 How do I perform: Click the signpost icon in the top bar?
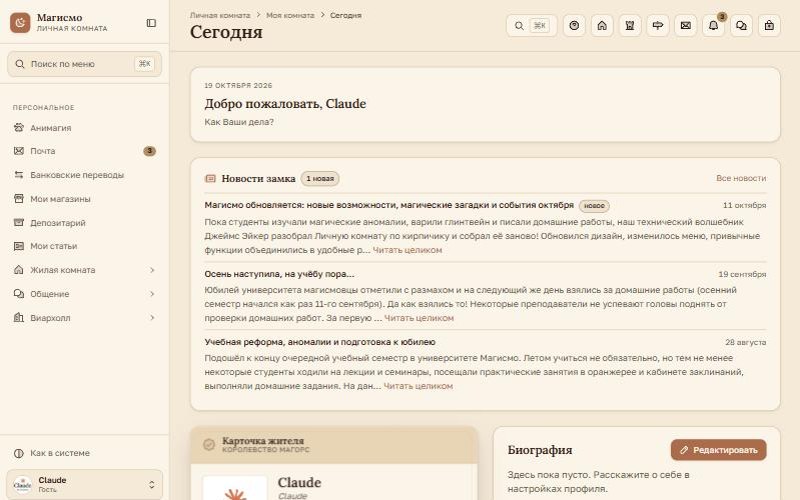[x=658, y=26]
